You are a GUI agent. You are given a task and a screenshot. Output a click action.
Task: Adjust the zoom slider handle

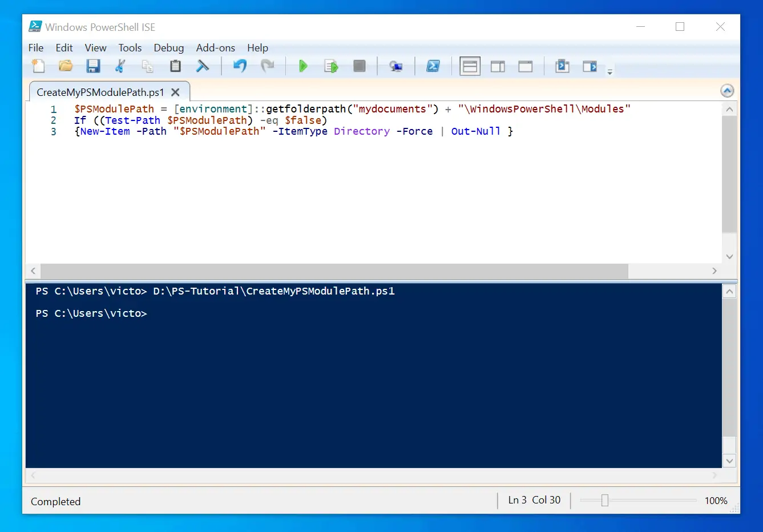tap(605, 501)
